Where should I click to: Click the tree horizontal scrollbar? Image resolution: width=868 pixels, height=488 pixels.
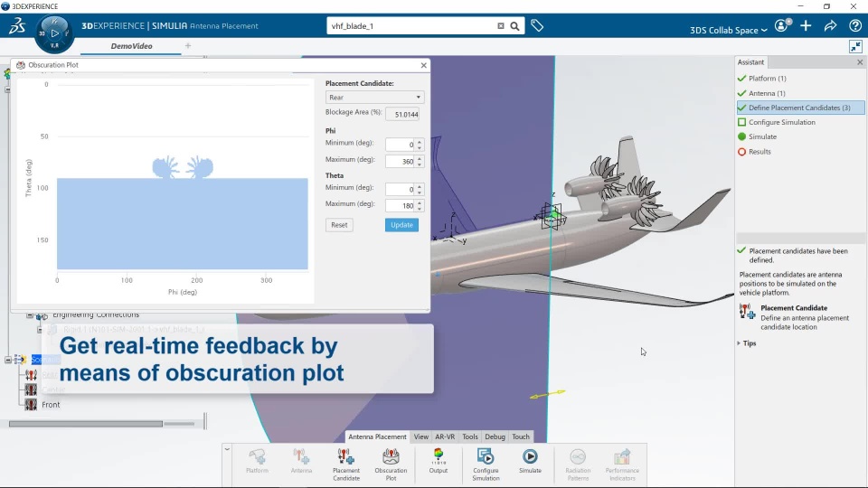click(86, 424)
